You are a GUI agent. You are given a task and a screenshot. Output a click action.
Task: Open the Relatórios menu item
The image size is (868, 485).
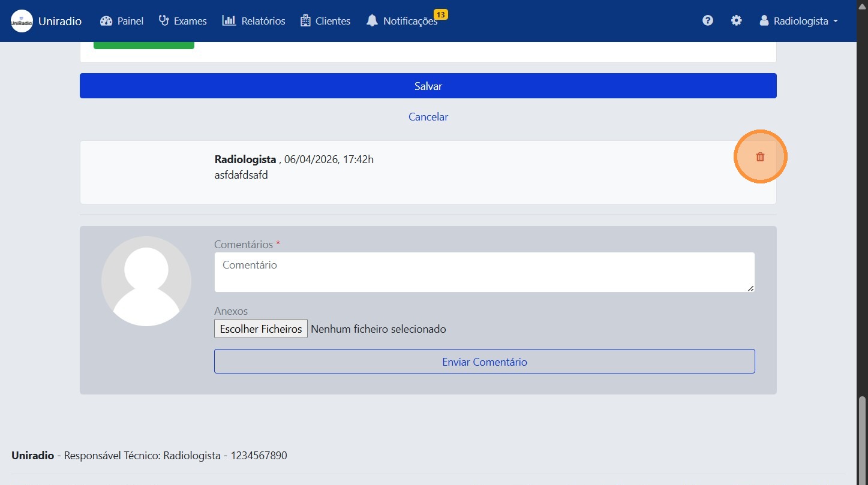point(253,21)
